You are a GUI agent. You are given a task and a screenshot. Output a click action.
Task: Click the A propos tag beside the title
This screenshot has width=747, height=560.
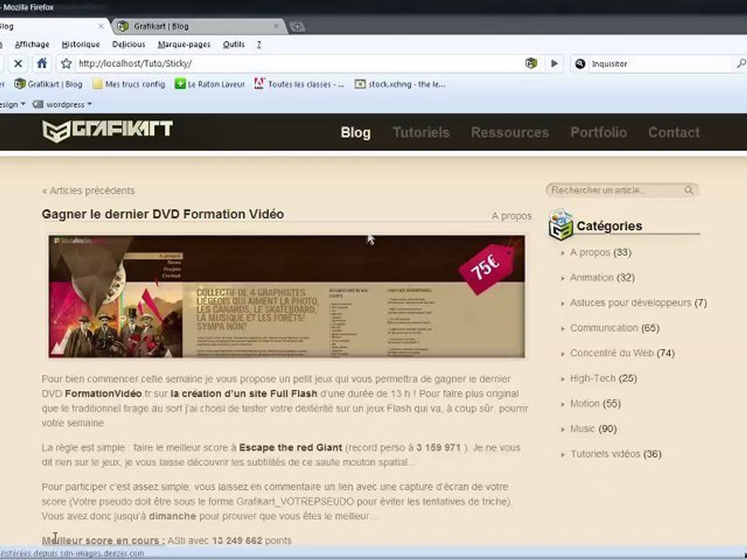[x=511, y=216]
